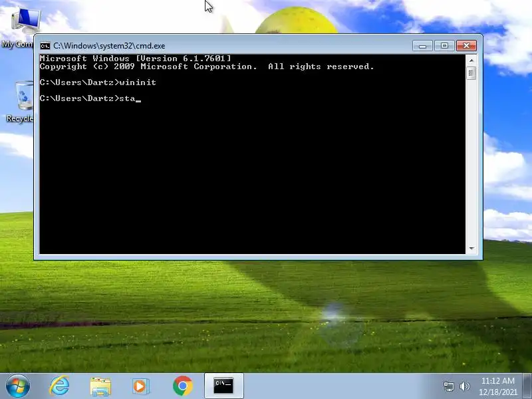Open the Windows Start menu orb
The width and height of the screenshot is (532, 399).
18,386
